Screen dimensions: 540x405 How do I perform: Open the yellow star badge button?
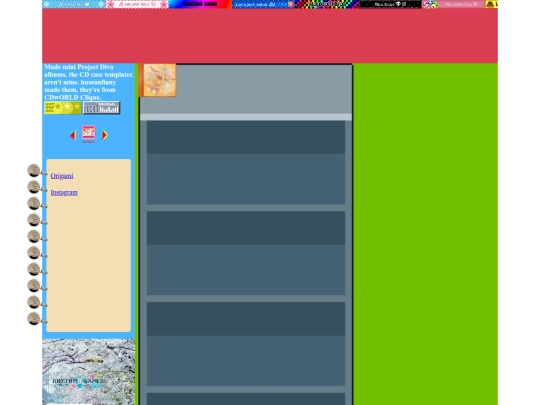click(x=62, y=108)
